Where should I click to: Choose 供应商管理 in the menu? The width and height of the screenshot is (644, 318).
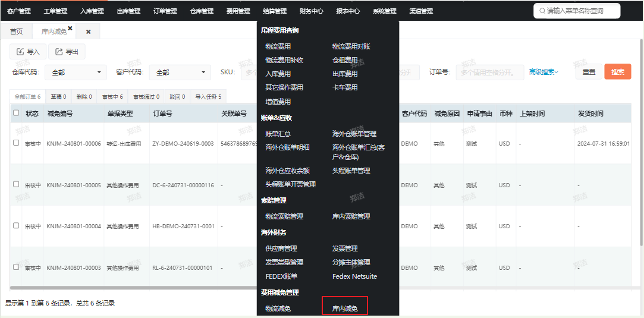(x=281, y=248)
